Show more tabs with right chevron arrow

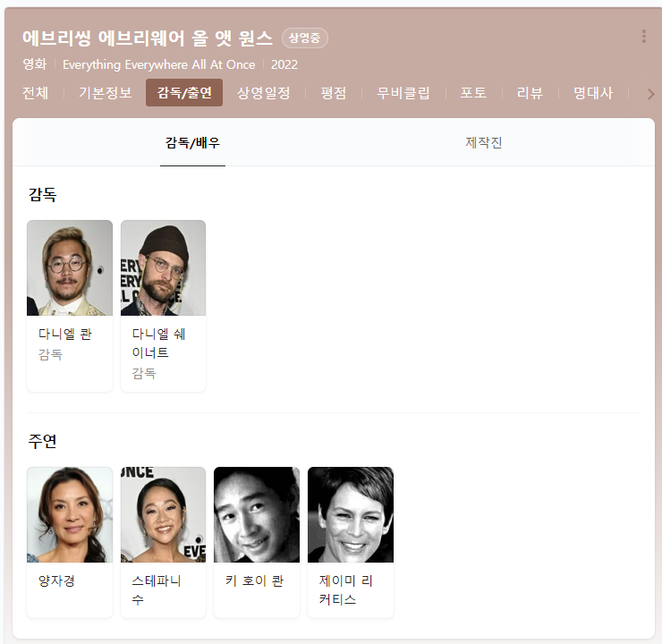coord(650,94)
